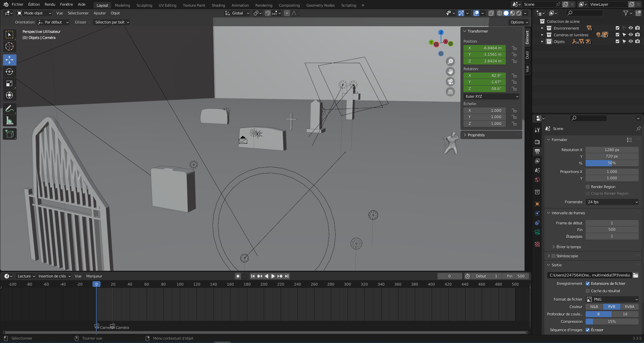The height and width of the screenshot is (343, 644).
Task: Toggle the Camera view in viewport gizmos
Action: tap(450, 82)
